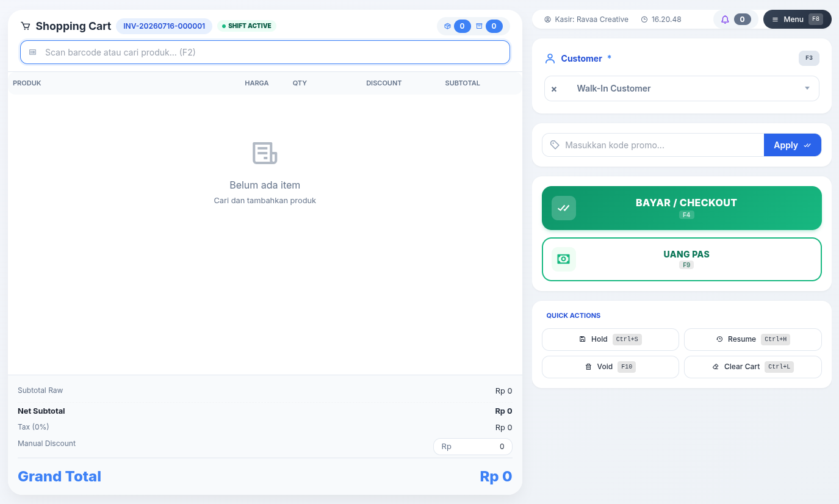Click the PRODUK column header
The image size is (839, 504).
tap(27, 83)
